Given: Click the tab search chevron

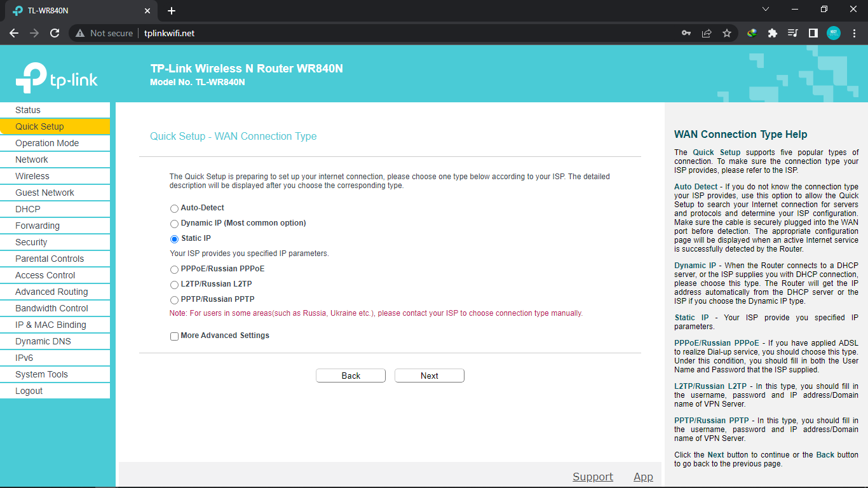Looking at the screenshot, I should [766, 10].
